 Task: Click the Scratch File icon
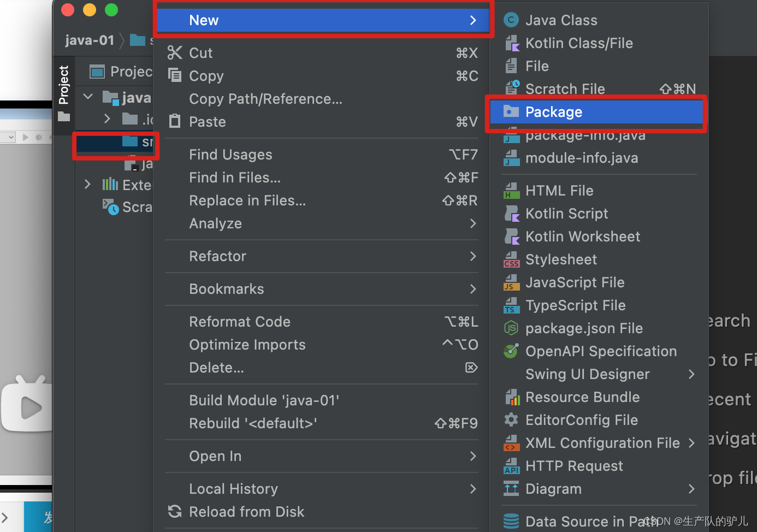(x=512, y=87)
